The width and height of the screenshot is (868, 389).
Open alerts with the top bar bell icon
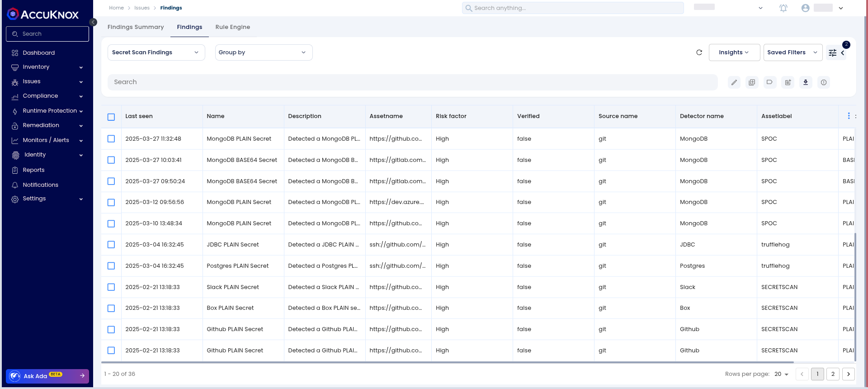(783, 8)
